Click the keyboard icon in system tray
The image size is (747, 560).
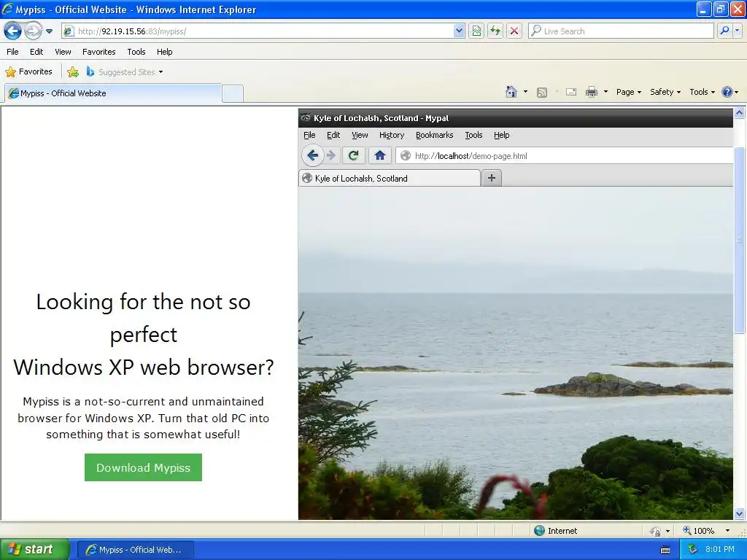tap(665, 550)
